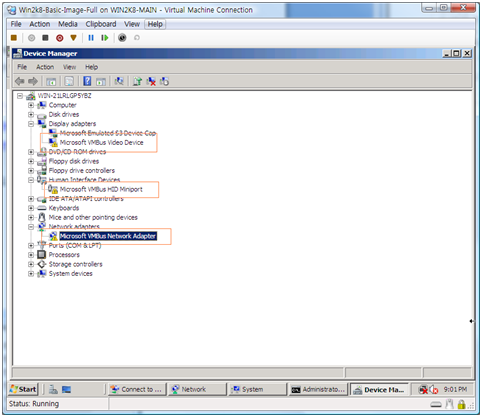
Task: Click the Server Manager quick launch icon
Action: pyautogui.click(x=53, y=389)
